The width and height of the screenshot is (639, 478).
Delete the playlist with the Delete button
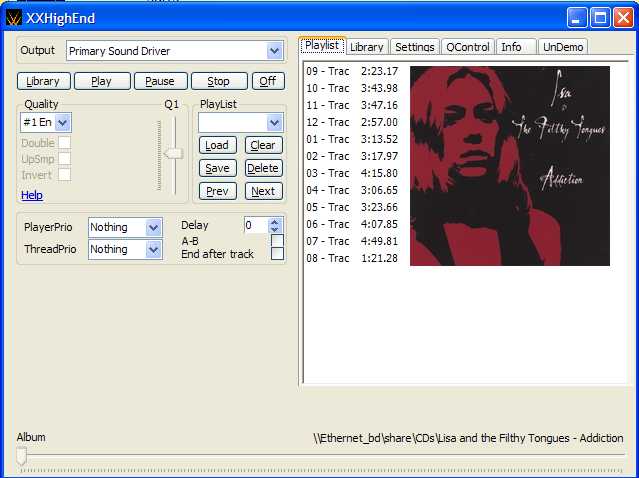coord(263,168)
